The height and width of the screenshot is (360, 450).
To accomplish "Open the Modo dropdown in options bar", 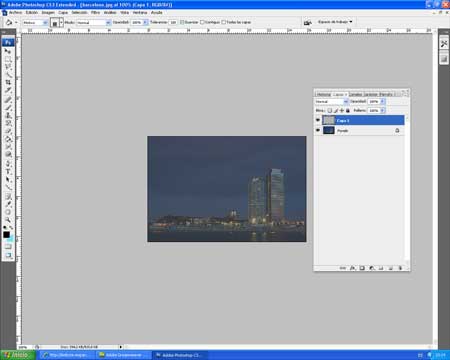I will 94,22.
